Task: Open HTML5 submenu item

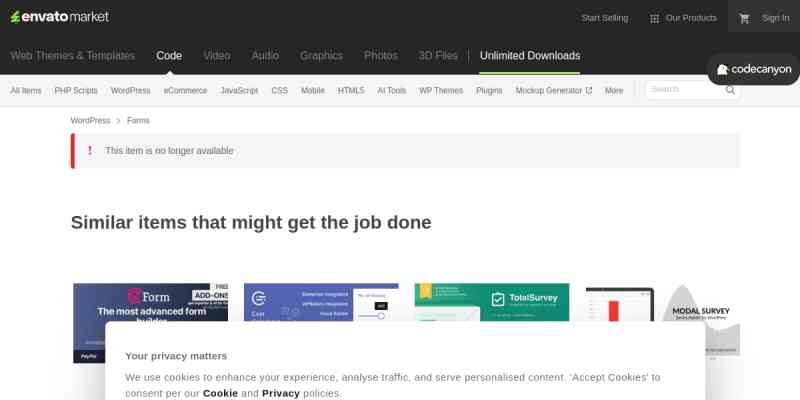Action: (x=351, y=90)
